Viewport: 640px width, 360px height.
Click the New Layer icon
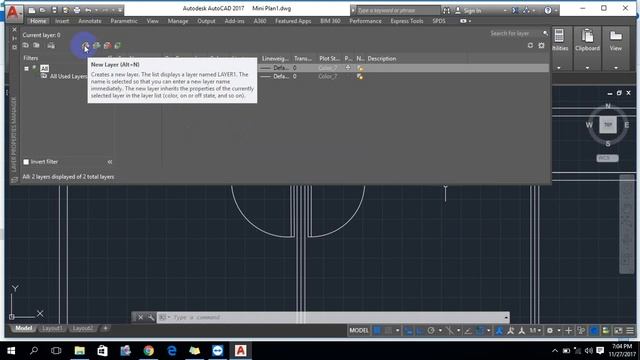click(85, 46)
